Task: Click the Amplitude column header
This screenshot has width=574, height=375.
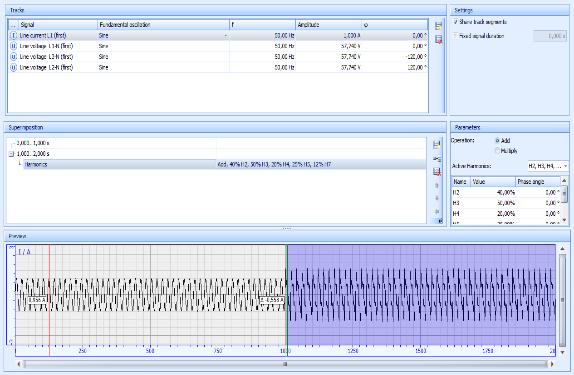Action: (328, 25)
